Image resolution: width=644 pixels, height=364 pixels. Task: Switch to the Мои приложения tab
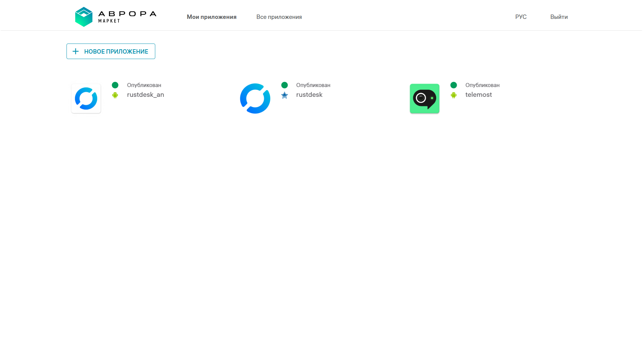pos(212,17)
